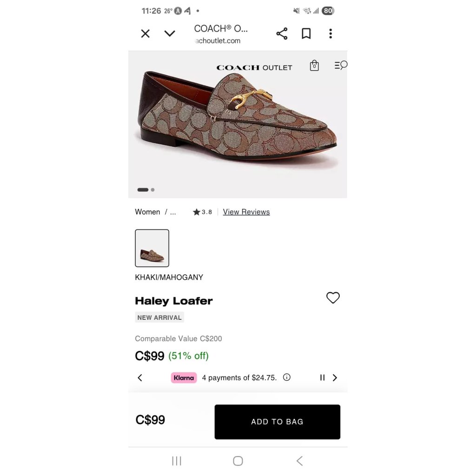Collapse browser tab with down chevron
The image size is (476, 476).
170,33
